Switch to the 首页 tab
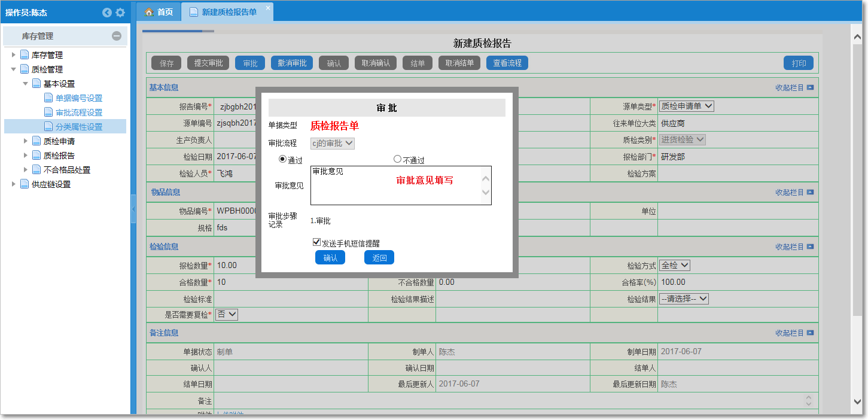 point(159,12)
